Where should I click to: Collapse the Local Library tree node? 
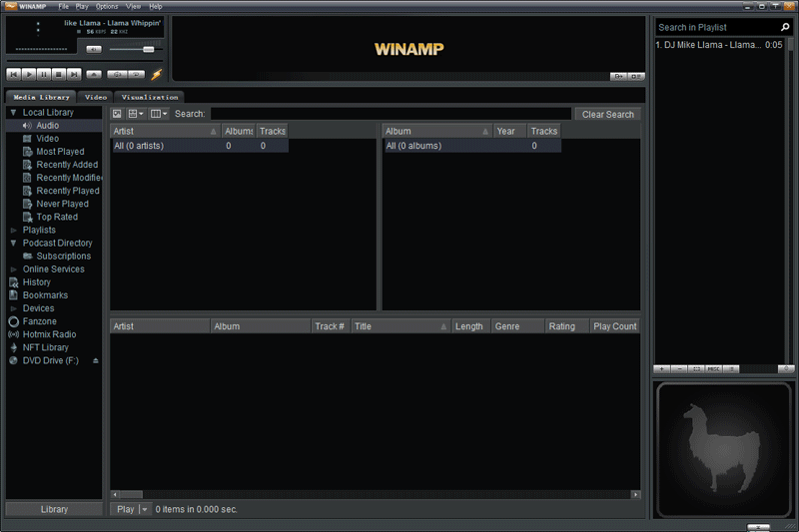[13, 113]
